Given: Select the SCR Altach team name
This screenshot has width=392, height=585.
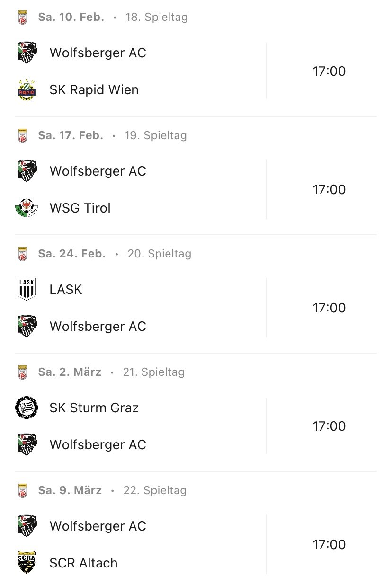Looking at the screenshot, I should coord(83,563).
